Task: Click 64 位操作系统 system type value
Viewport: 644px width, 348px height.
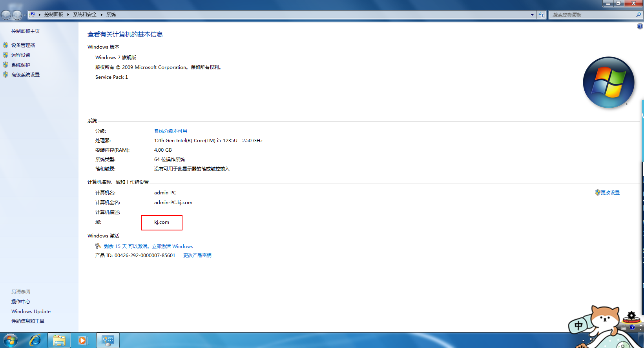Action: [170, 159]
